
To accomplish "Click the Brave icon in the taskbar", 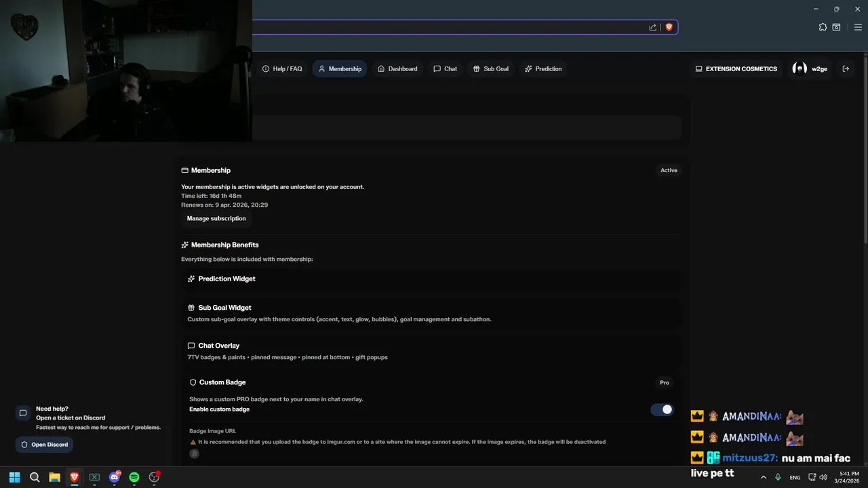I will pyautogui.click(x=75, y=477).
